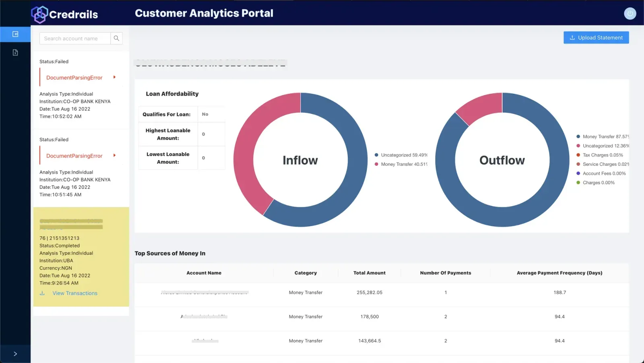Click Highest Loanable Amount label
Screen dimensions: 644x363
coord(168,134)
